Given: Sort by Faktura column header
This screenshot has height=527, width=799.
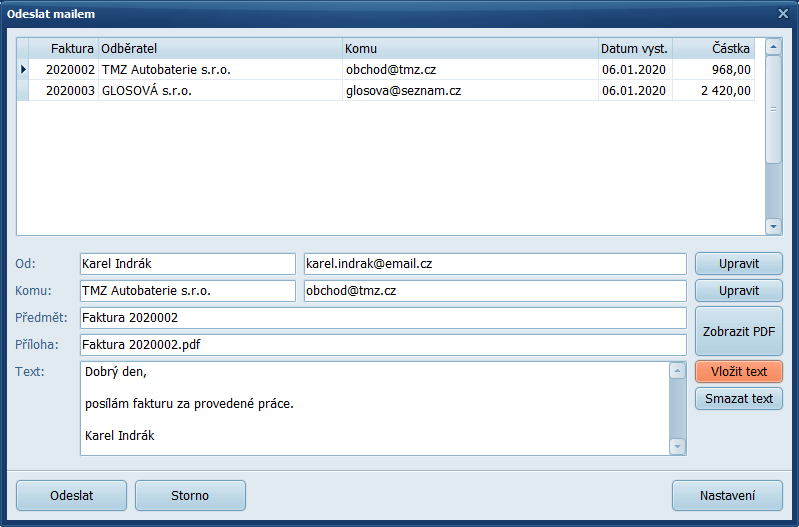Looking at the screenshot, I should pyautogui.click(x=64, y=48).
